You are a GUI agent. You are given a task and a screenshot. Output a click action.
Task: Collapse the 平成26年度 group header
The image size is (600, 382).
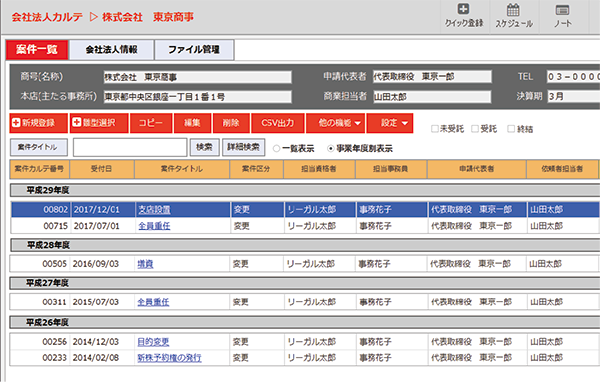(305, 322)
